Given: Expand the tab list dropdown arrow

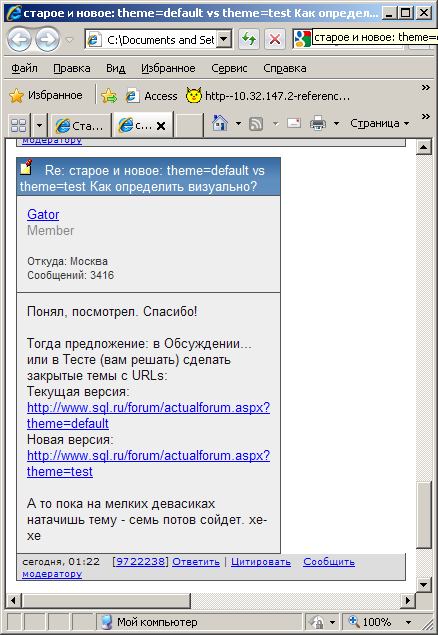Looking at the screenshot, I should coord(39,125).
